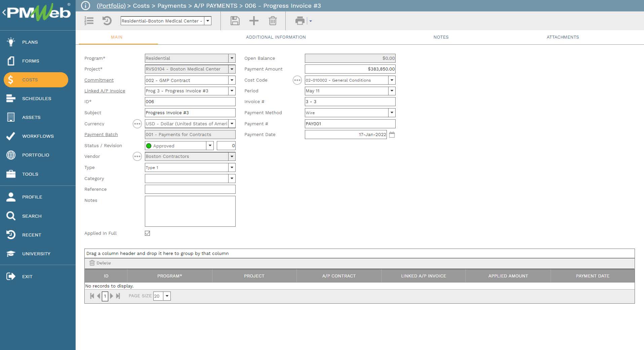Switch to the Notes tab
The height and width of the screenshot is (350, 644).
441,37
